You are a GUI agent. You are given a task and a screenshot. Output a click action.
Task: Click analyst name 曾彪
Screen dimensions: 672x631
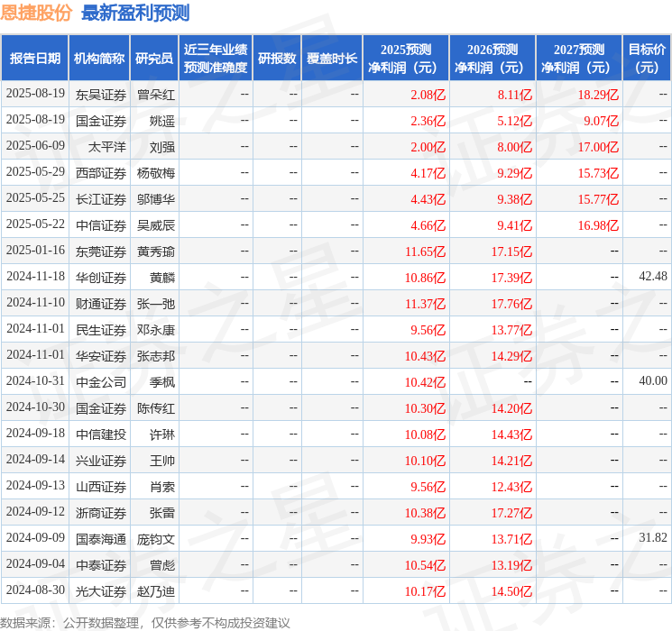[x=162, y=565]
